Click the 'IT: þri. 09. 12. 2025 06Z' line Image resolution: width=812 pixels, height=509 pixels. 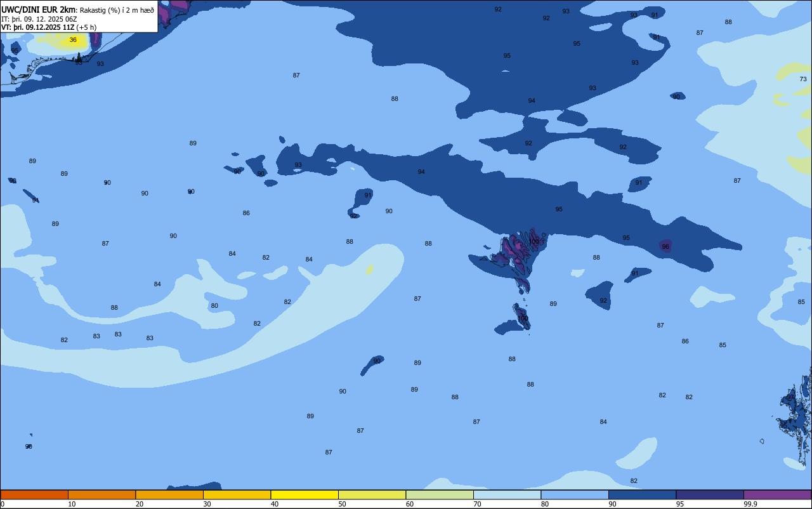click(x=39, y=19)
